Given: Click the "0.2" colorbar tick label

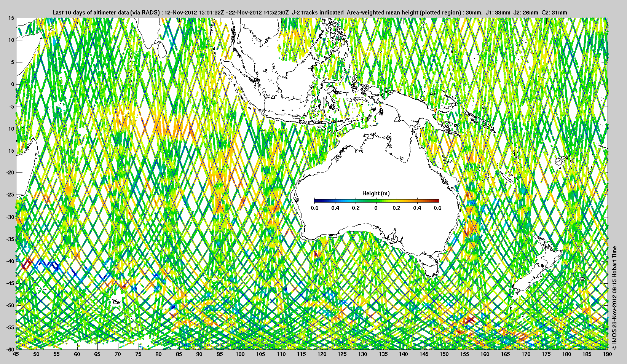Looking at the screenshot, I should (397, 208).
